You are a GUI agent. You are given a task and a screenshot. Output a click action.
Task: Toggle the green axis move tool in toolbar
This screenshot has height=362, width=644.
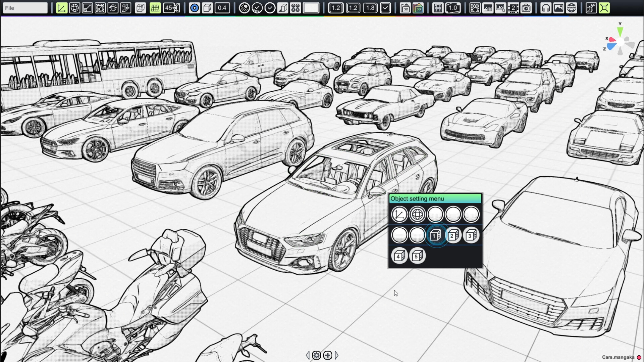[x=62, y=8]
